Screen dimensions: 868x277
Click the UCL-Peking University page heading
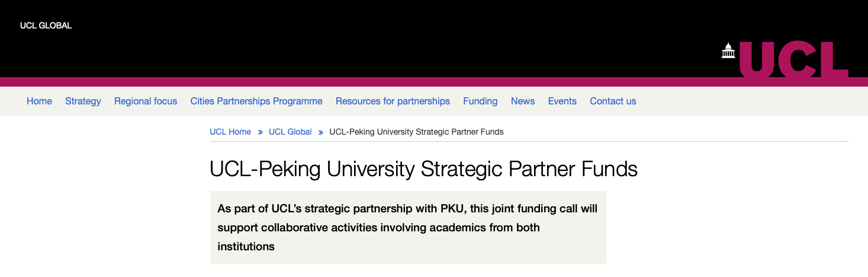(x=423, y=170)
